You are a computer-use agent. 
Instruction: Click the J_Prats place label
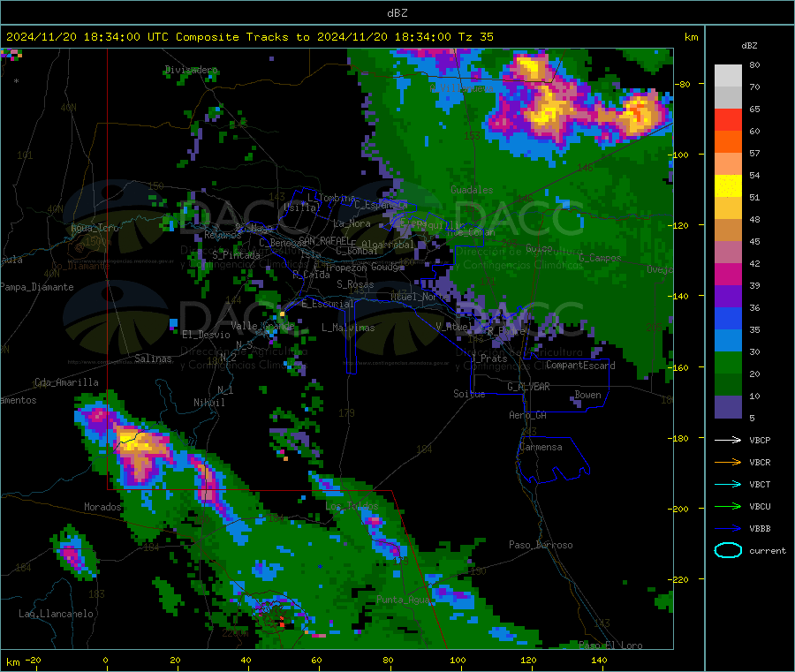tap(488, 359)
